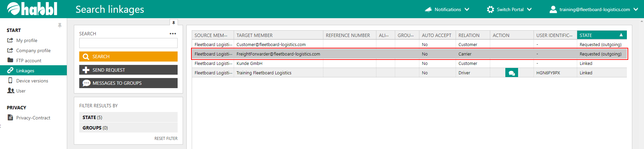Expand the Switch Portal dropdown
The image size is (644, 149).
(509, 9)
